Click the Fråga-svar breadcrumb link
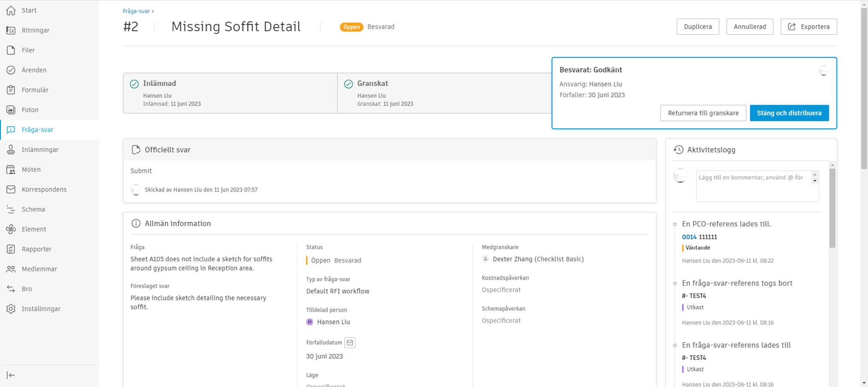The height and width of the screenshot is (387, 868). pyautogui.click(x=136, y=11)
